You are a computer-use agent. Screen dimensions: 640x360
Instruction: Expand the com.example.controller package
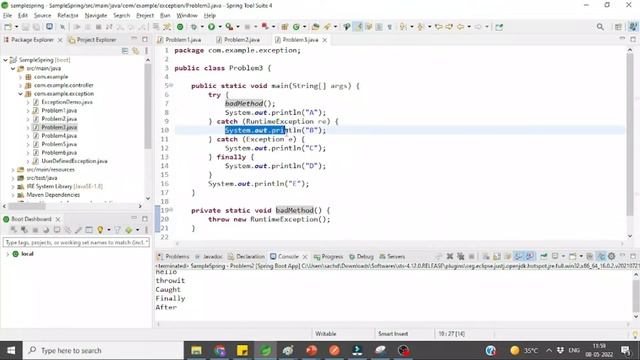(20, 85)
